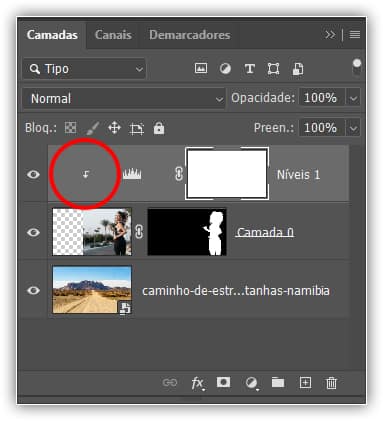Filter layers by adjustment layer icon
383x421 pixels.
pyautogui.click(x=225, y=69)
